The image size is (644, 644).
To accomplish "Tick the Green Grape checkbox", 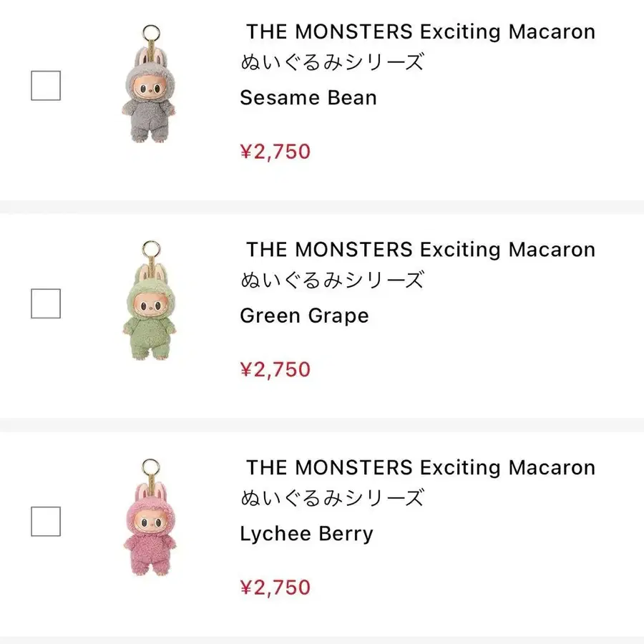I will point(46,304).
